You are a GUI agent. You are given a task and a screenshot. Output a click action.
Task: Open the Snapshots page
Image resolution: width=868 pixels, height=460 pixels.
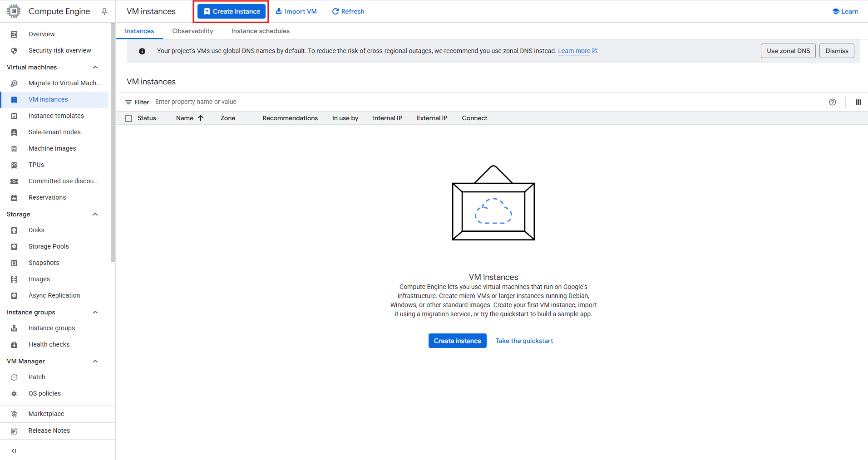pos(44,262)
